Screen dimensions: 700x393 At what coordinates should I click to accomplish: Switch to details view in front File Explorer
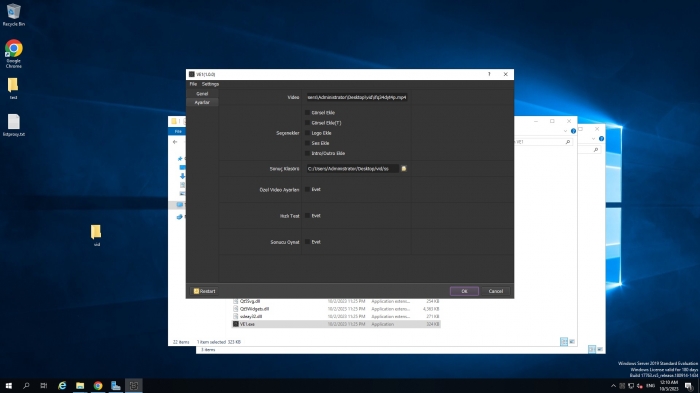[564, 342]
